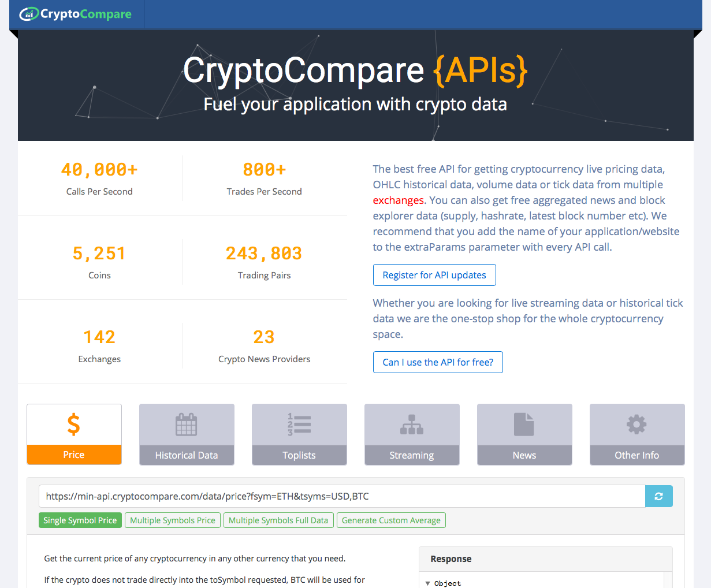
Task: Click the 243,803 Trading Pairs stat
Action: (264, 262)
